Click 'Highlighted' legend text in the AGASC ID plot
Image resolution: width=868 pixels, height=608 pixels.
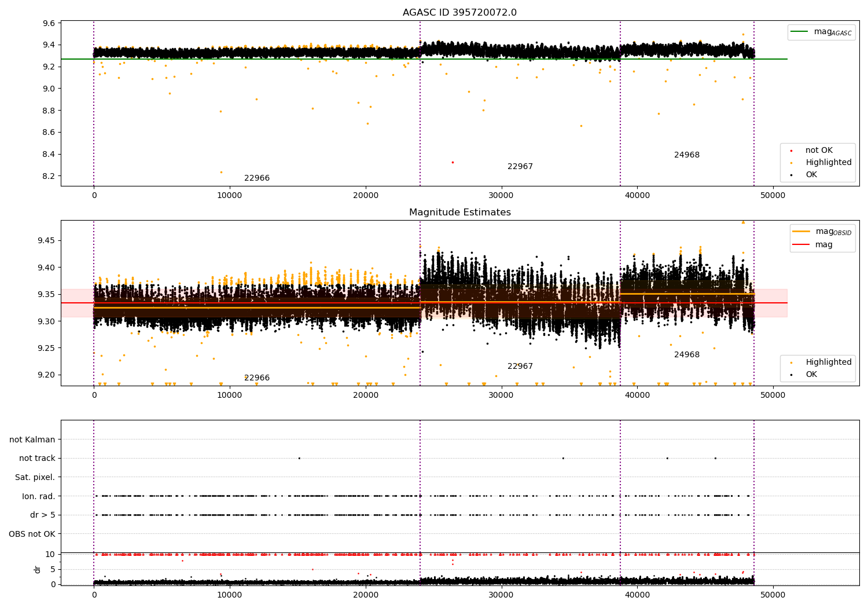[x=829, y=163]
